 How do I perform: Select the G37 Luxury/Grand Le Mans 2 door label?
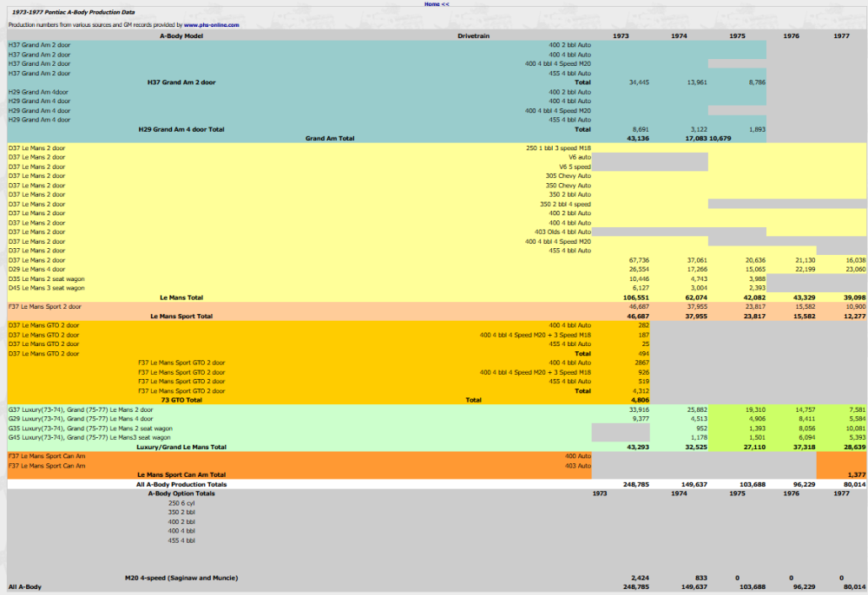81,409
